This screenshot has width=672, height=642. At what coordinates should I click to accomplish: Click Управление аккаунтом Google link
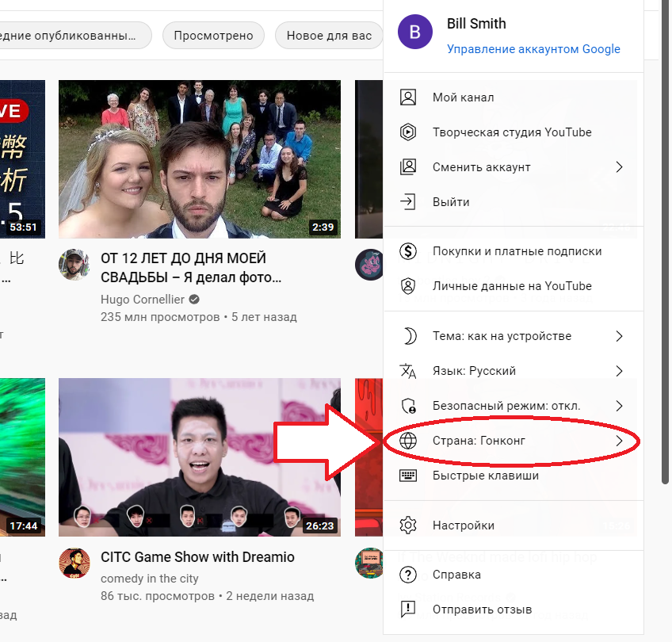[533, 49]
